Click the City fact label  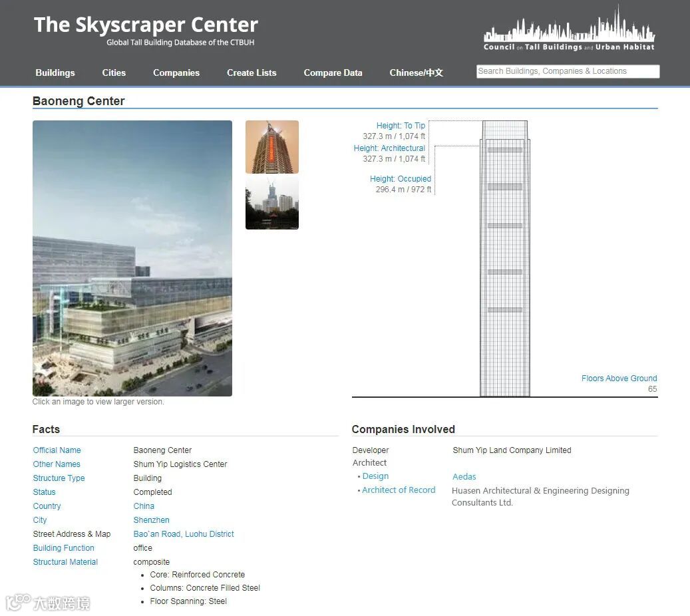click(x=40, y=520)
